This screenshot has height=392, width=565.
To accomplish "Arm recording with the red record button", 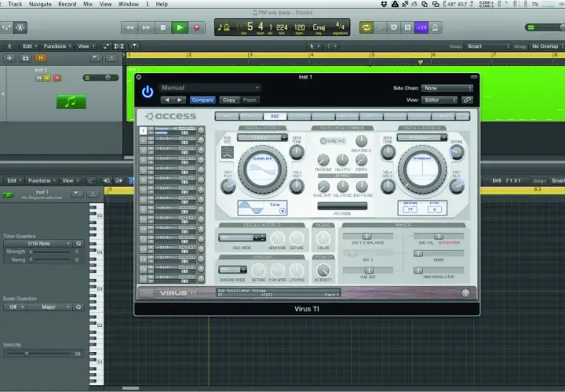I will point(196,27).
